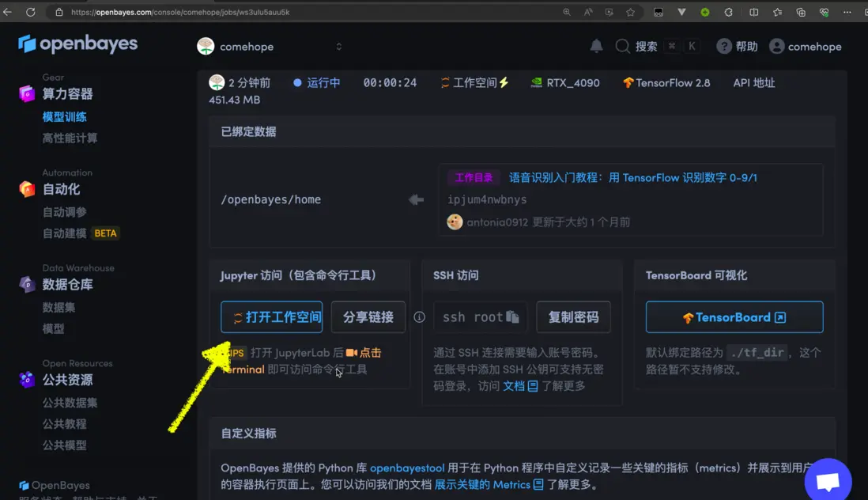
Task: Click the ssh root command field
Action: 480,316
